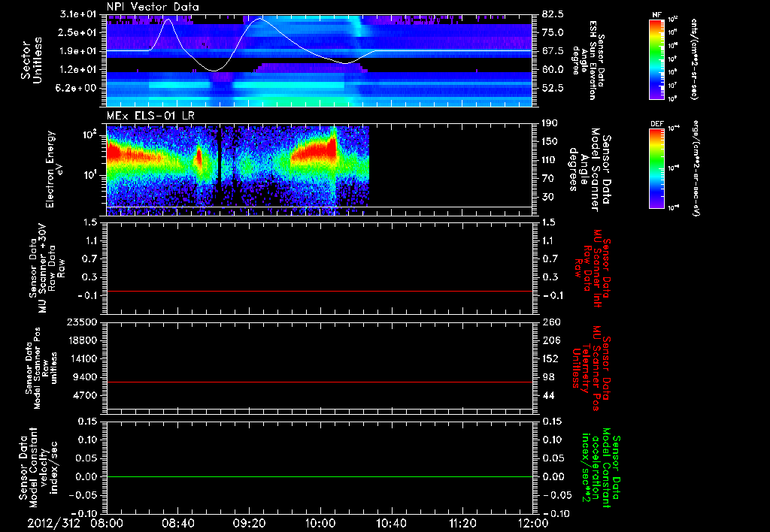Viewport: 770px width, 532px height.
Task: Click the red line in MU Scanner +30V panel
Action: coord(320,291)
